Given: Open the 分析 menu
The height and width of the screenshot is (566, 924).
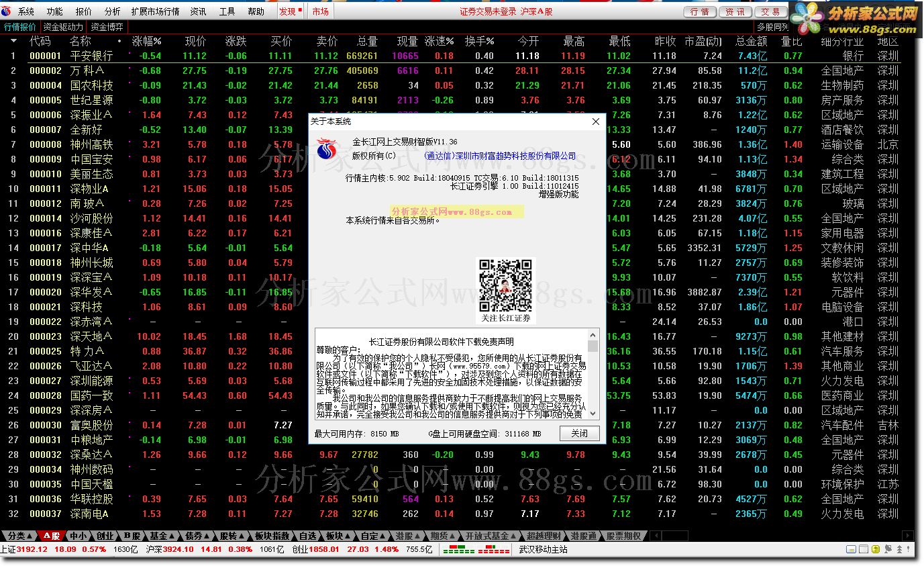Looking at the screenshot, I should coord(113,11).
